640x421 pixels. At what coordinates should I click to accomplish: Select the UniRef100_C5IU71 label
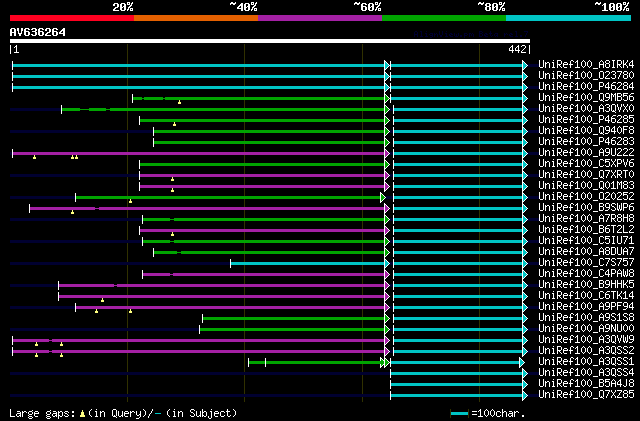coord(586,241)
